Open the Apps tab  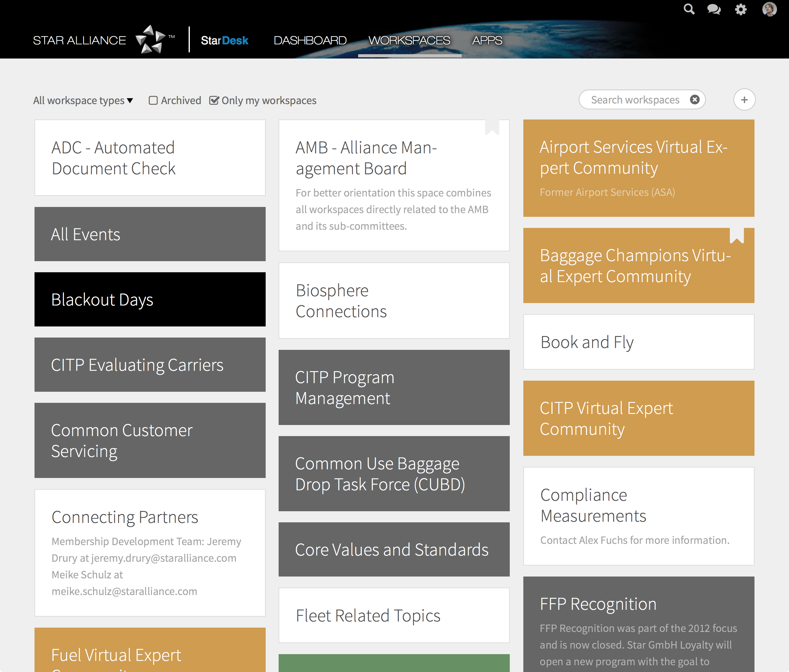(487, 40)
